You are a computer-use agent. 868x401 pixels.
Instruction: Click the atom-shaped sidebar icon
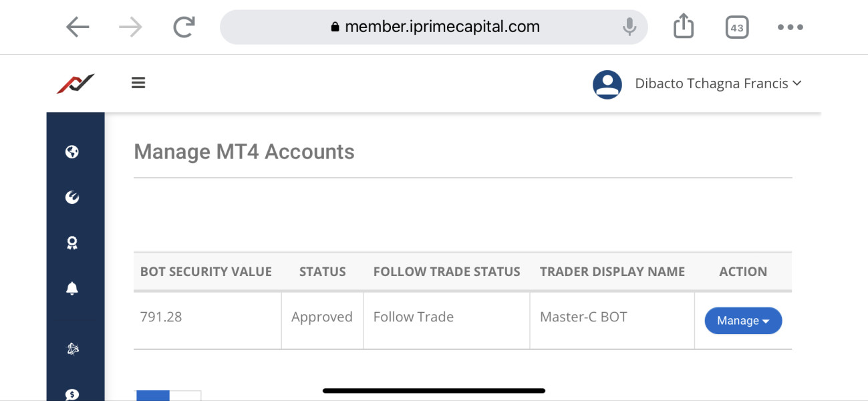(73, 349)
